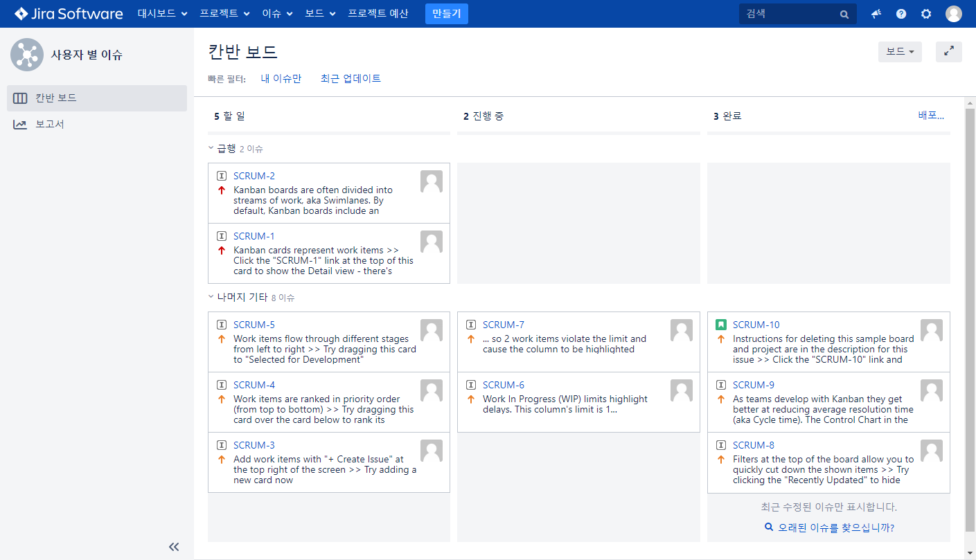Toggle the 내 이슈만 quick filter
The width and height of the screenshot is (976, 560).
(281, 78)
